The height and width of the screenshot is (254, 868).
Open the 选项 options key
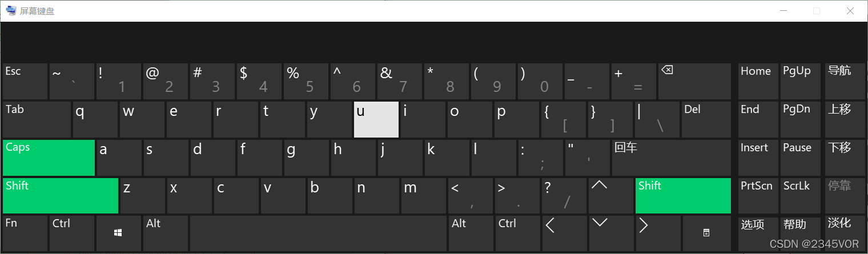[758, 233]
